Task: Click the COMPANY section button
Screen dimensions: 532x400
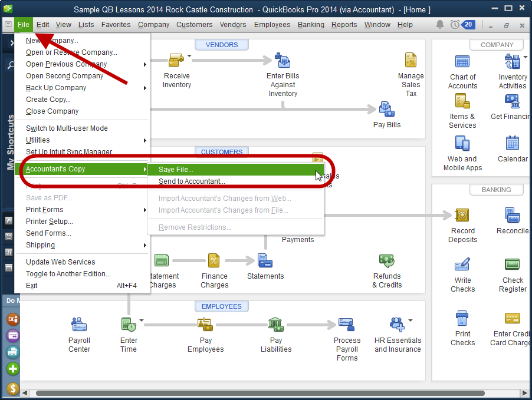Action: click(x=497, y=45)
